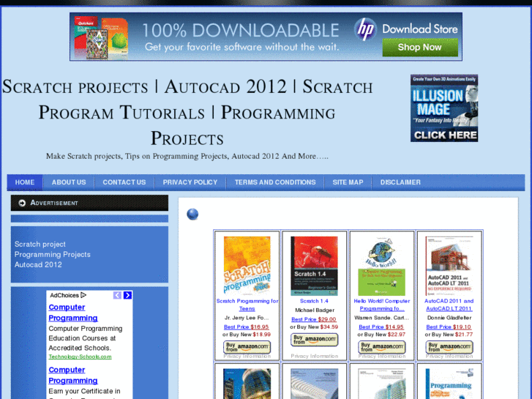Open the Technology-Schools.com ad URL
The width and height of the screenshot is (532, 399).
[x=80, y=357]
